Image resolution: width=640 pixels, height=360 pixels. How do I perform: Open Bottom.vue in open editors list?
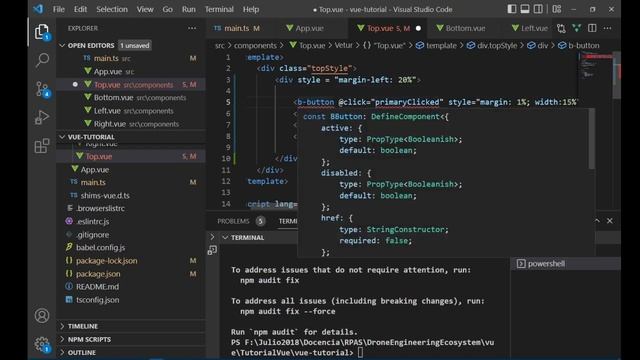click(x=131, y=98)
